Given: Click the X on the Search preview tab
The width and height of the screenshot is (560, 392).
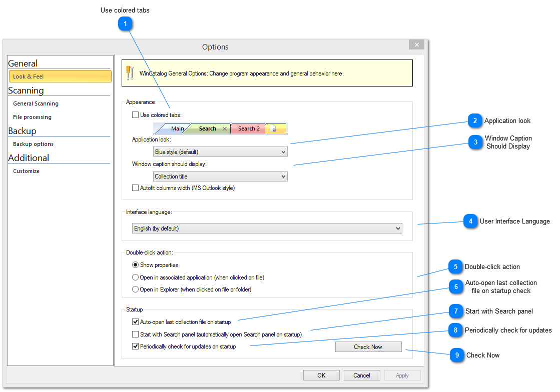Looking at the screenshot, I should (x=225, y=129).
